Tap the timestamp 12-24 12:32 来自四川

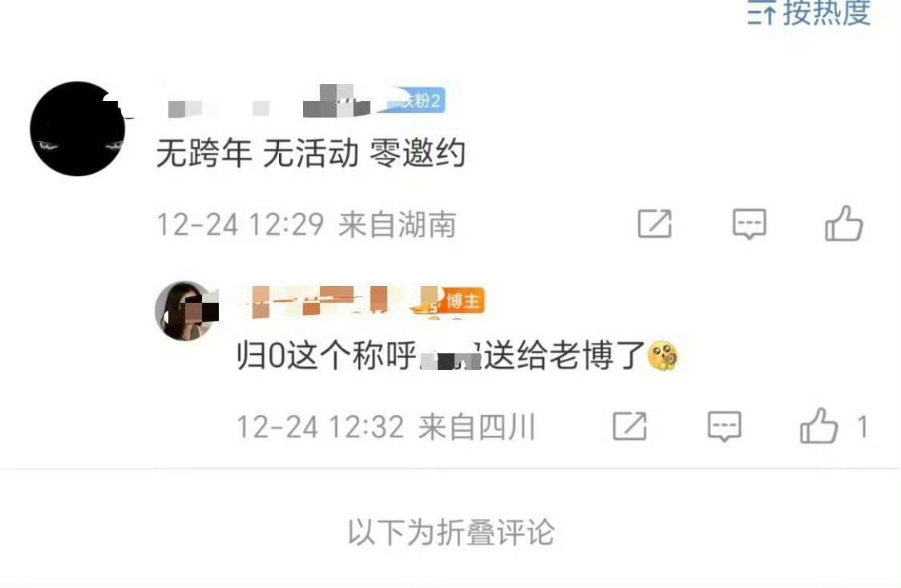pyautogui.click(x=386, y=427)
